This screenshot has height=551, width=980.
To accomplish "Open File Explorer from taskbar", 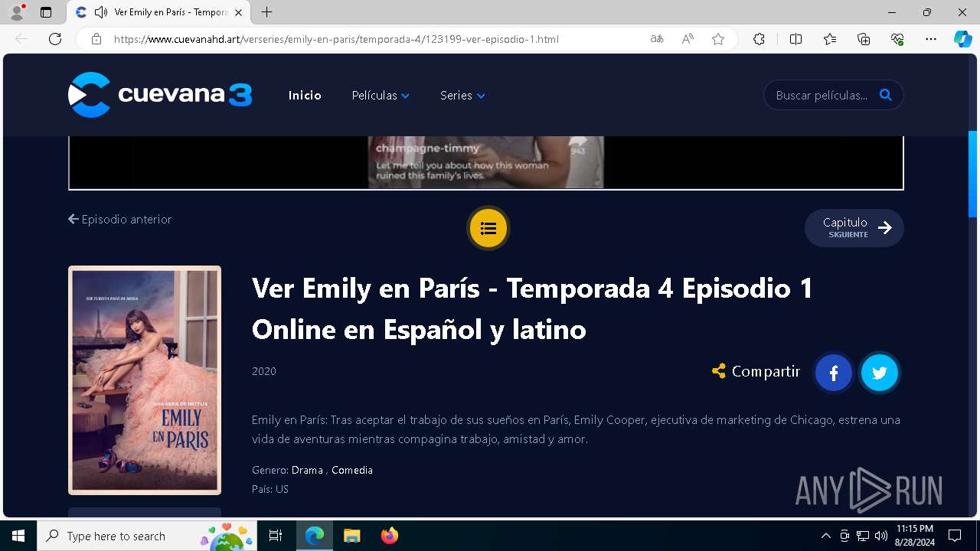I will pos(351,536).
